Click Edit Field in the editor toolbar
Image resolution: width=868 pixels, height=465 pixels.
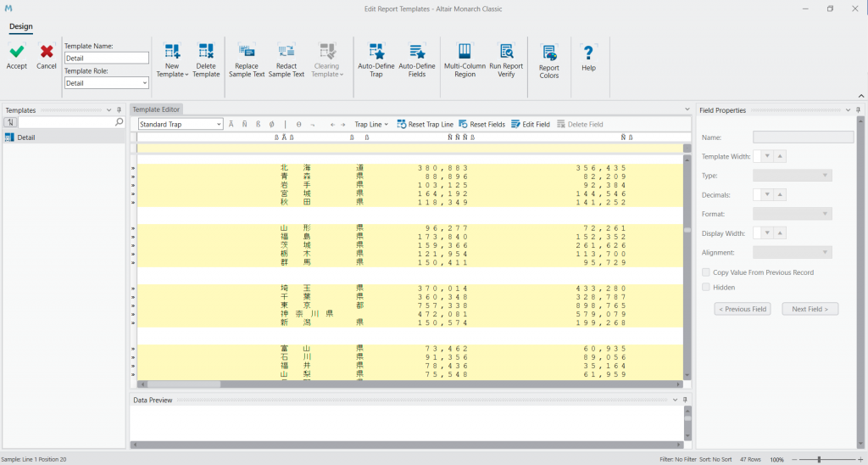531,125
